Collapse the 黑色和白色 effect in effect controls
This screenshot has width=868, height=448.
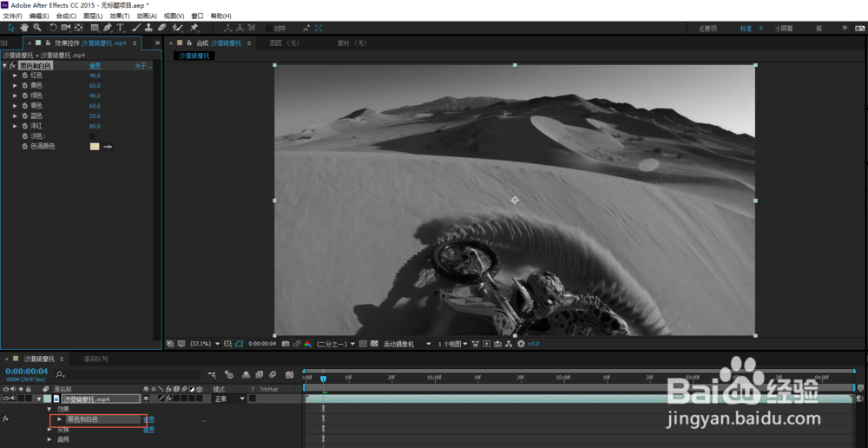(x=4, y=66)
